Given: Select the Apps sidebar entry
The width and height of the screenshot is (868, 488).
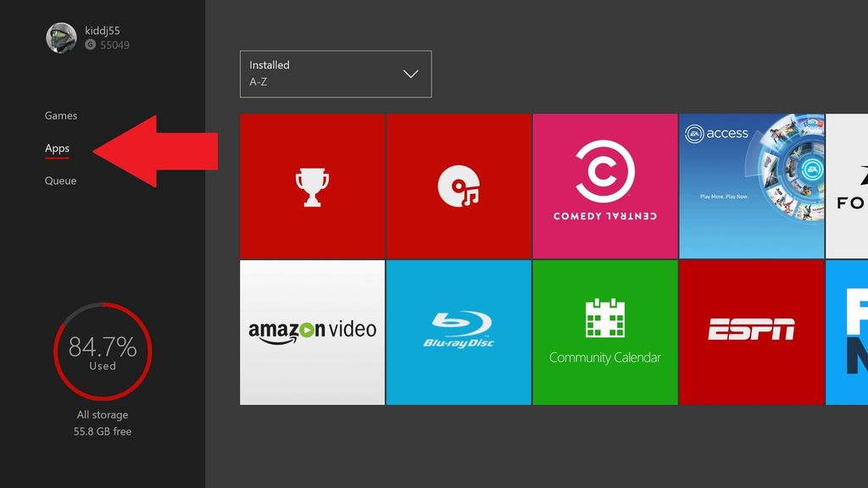Looking at the screenshot, I should coord(56,147).
